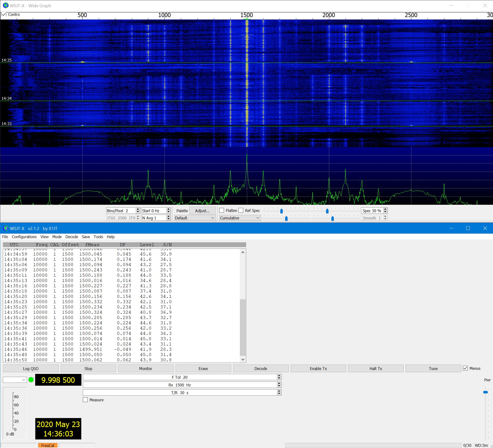Select the orange FreqCal mode button
The height and width of the screenshot is (448, 493).
[x=48, y=445]
